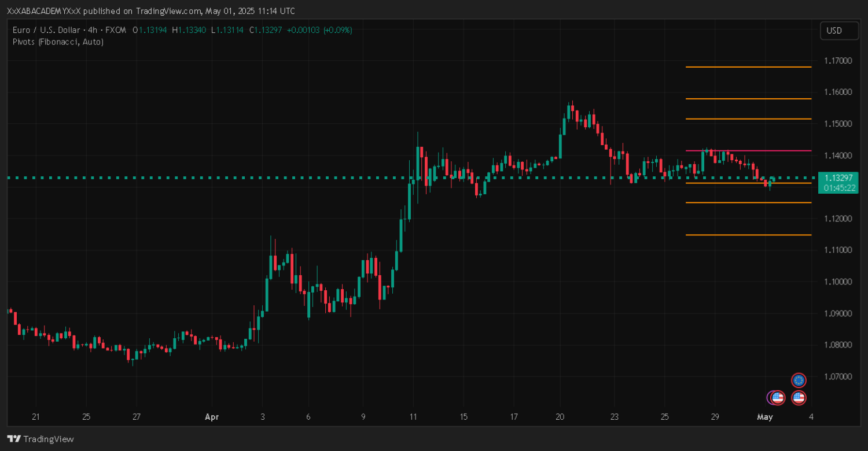Click the '9' date label on time axis
The height and width of the screenshot is (451, 868).
click(x=363, y=417)
